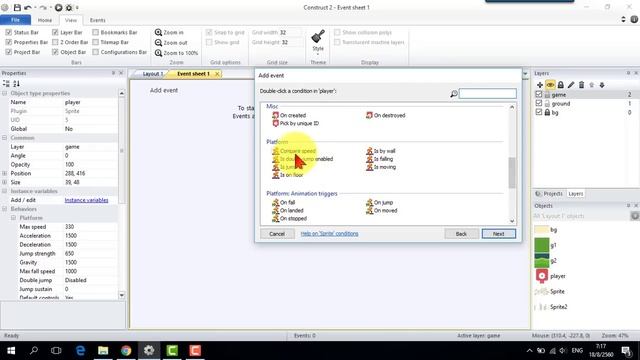Choose the Is falling condition
This screenshot has width=640, height=360.
pos(380,159)
